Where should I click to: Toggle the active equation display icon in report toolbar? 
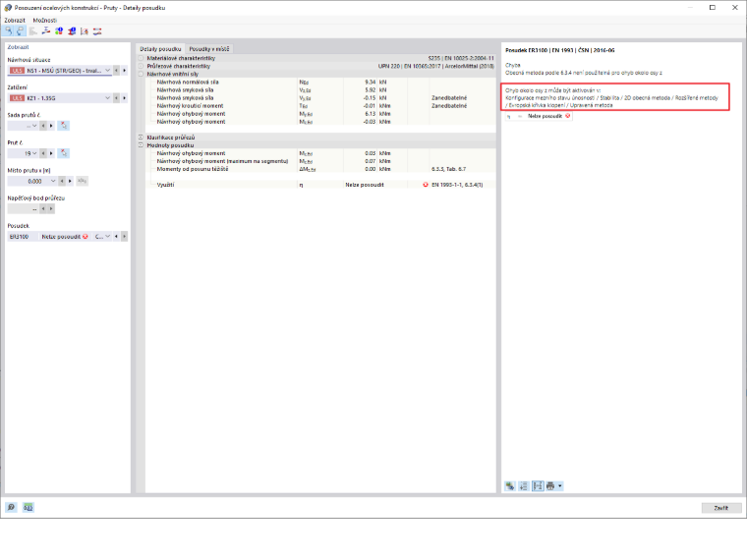(x=538, y=486)
